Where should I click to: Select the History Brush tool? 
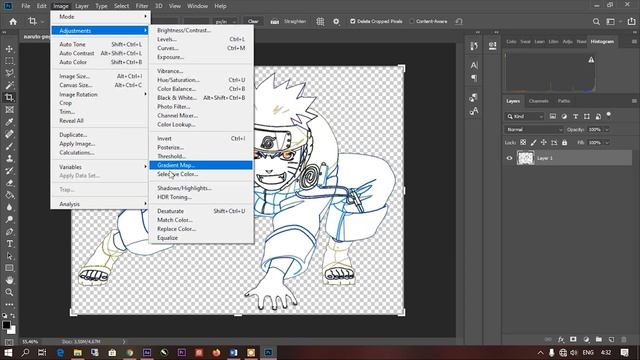[9, 171]
